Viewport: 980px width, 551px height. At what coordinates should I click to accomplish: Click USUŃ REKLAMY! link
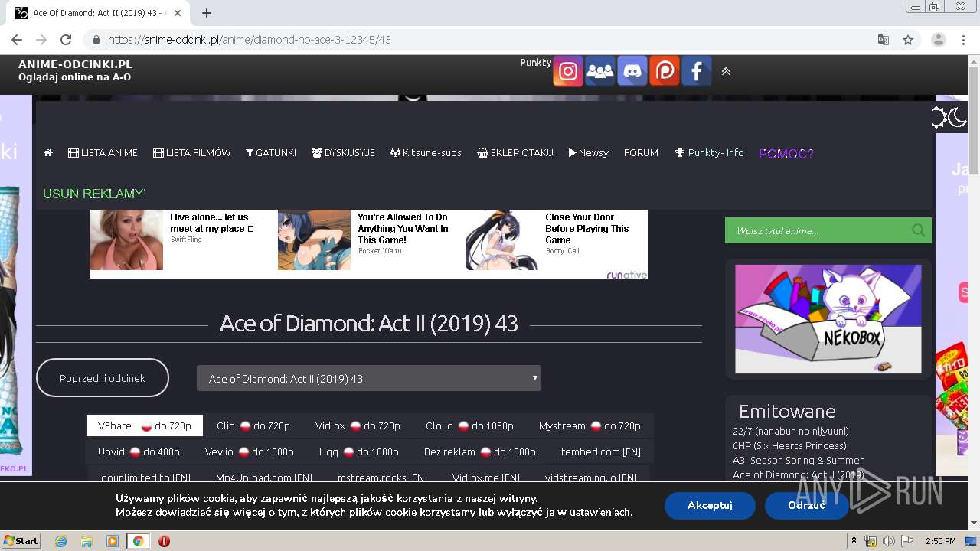[x=94, y=194]
